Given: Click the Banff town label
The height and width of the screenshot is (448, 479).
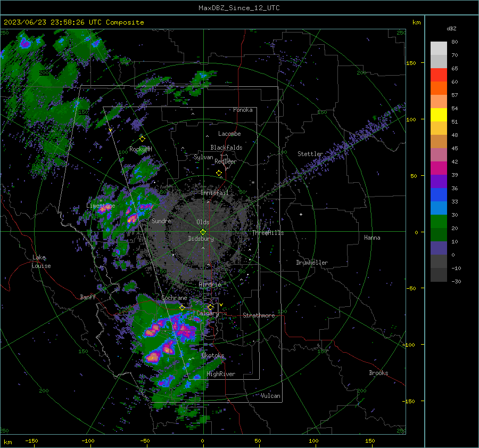Looking at the screenshot, I should (x=88, y=297).
